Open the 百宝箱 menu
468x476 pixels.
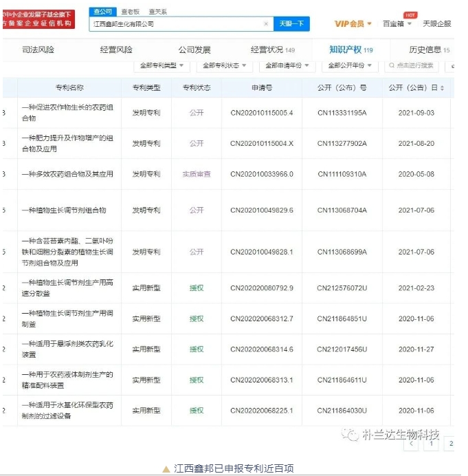click(x=397, y=23)
